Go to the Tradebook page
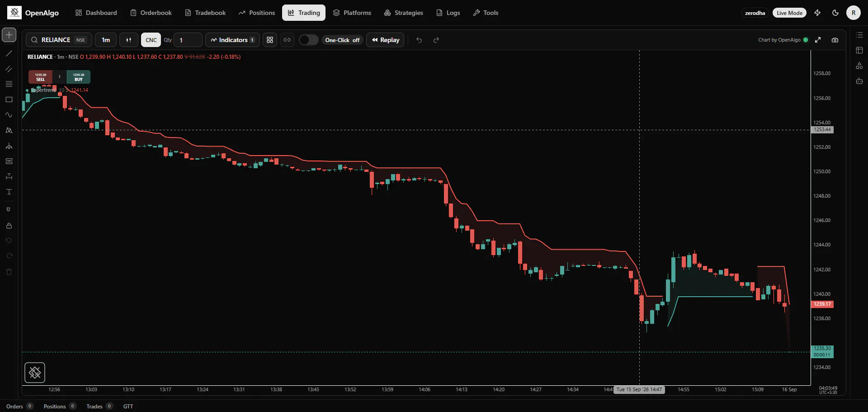Screen dimensions: 868x412 click(205, 13)
